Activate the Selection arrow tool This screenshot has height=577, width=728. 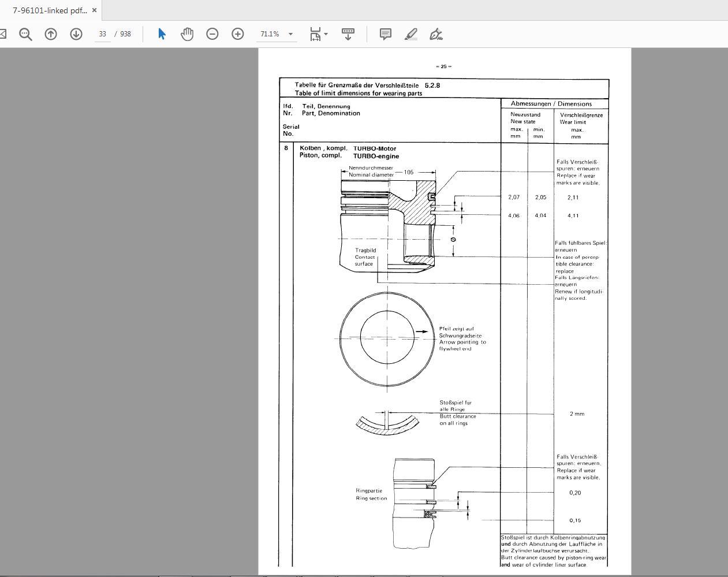[x=162, y=33]
